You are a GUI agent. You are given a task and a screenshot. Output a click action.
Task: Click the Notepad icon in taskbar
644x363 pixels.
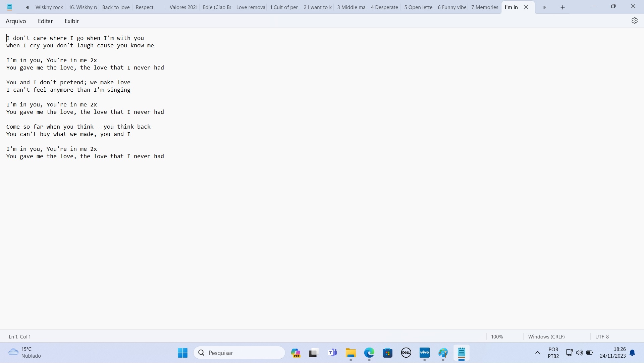462,353
